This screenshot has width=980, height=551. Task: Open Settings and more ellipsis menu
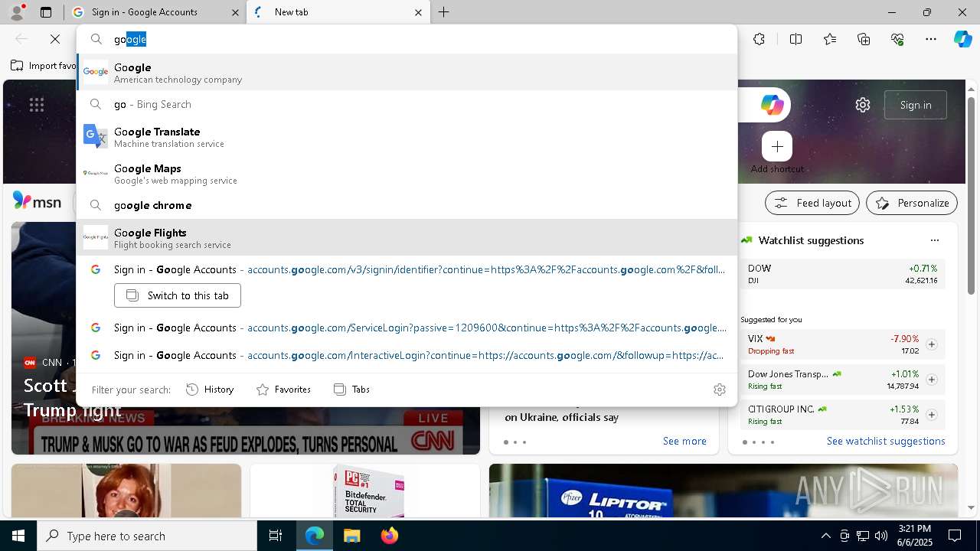[x=931, y=39]
